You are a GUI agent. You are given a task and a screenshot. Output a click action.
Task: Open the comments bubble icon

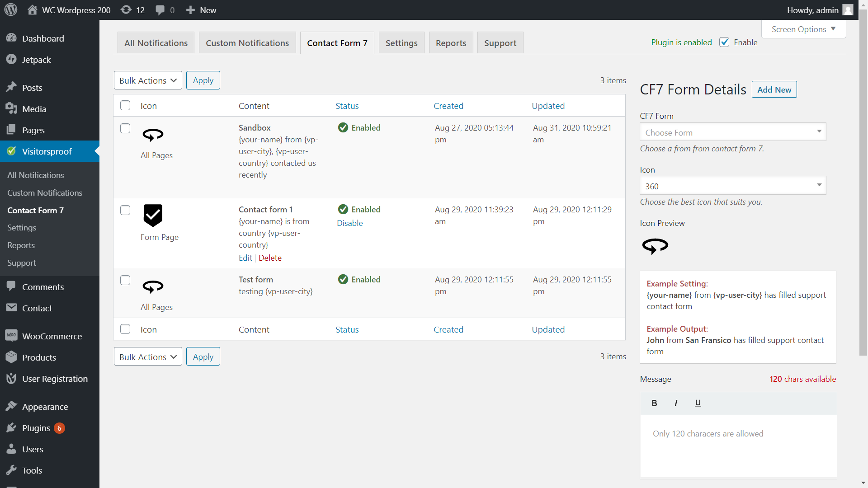coord(160,10)
